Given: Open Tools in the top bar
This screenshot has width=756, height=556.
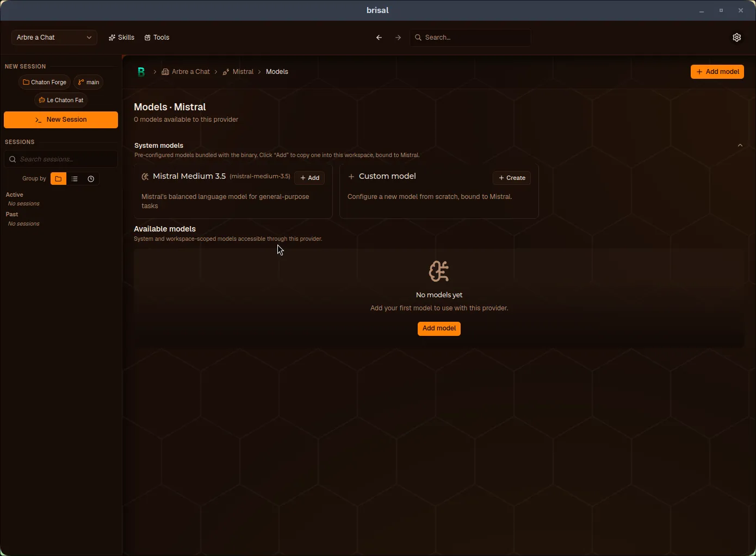Looking at the screenshot, I should (157, 38).
